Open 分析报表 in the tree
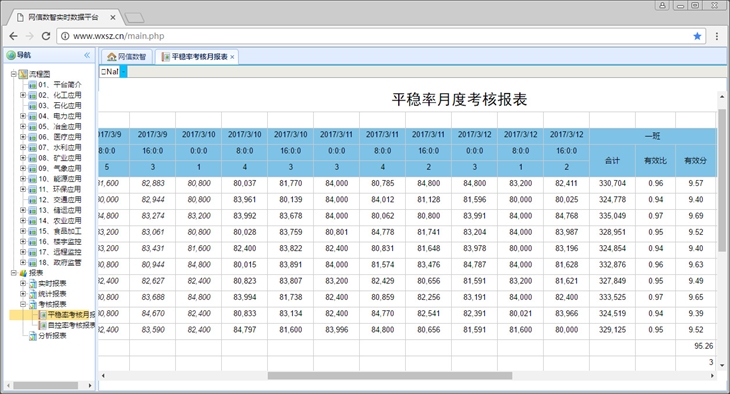 (x=52, y=336)
